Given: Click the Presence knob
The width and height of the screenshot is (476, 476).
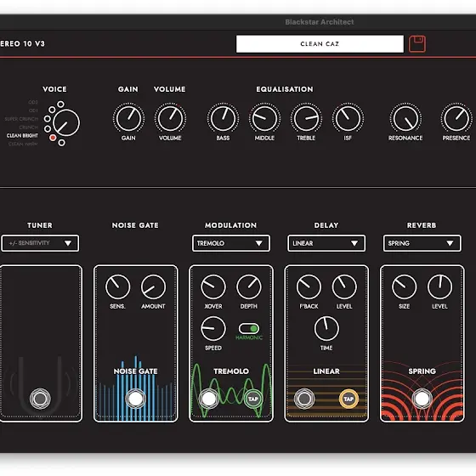Looking at the screenshot, I should click(x=456, y=118).
